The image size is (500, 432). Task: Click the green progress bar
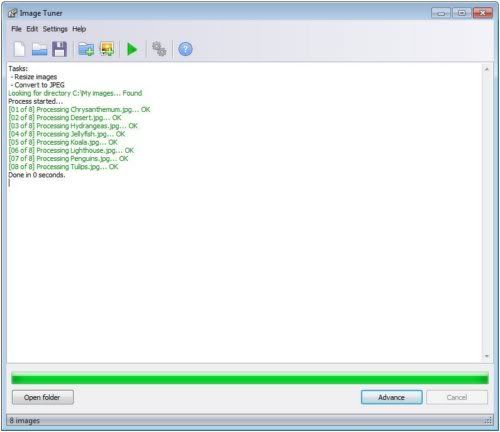250,379
